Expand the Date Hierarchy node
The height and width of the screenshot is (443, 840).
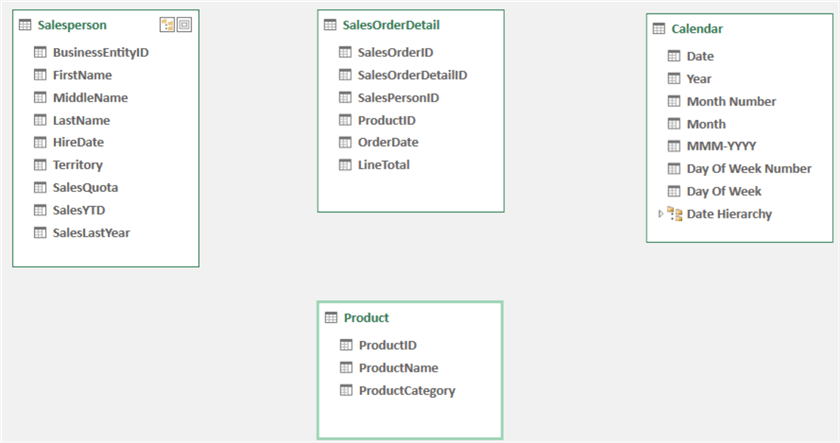pyautogui.click(x=659, y=214)
